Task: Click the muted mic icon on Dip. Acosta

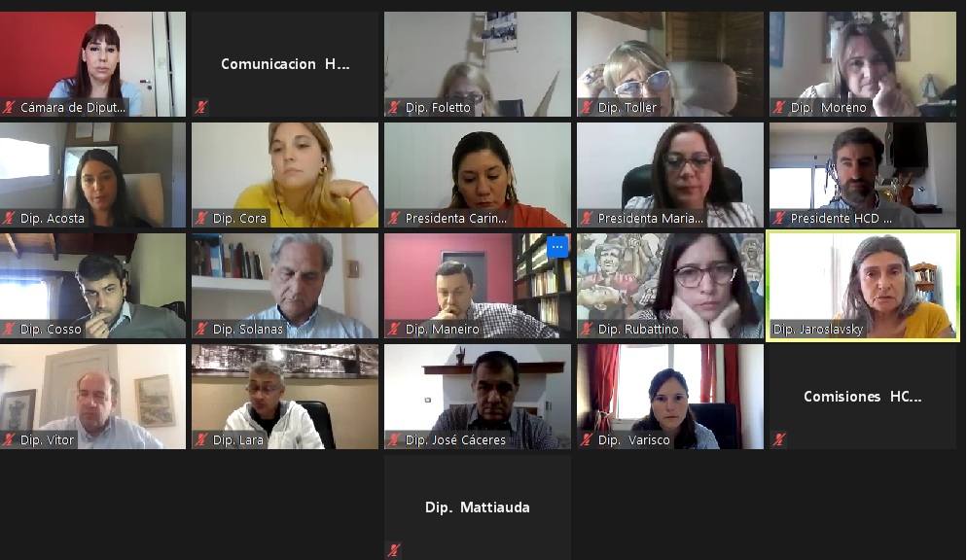Action: point(9,218)
